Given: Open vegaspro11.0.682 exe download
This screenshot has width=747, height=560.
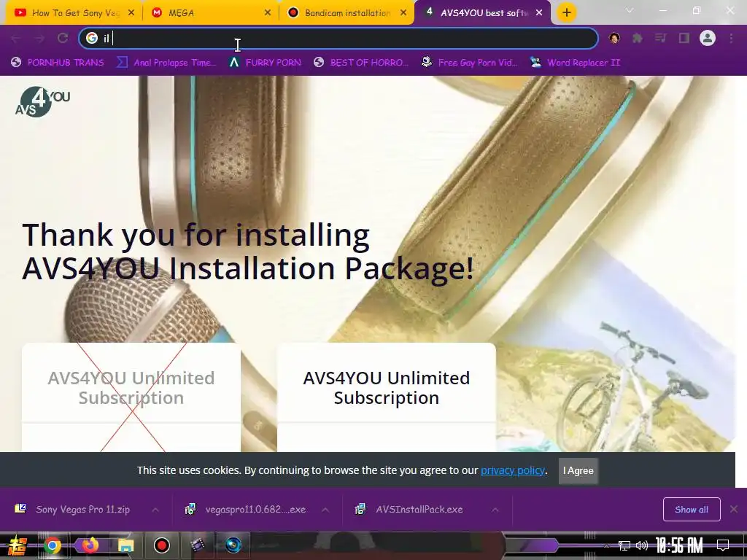Looking at the screenshot, I should [x=246, y=510].
